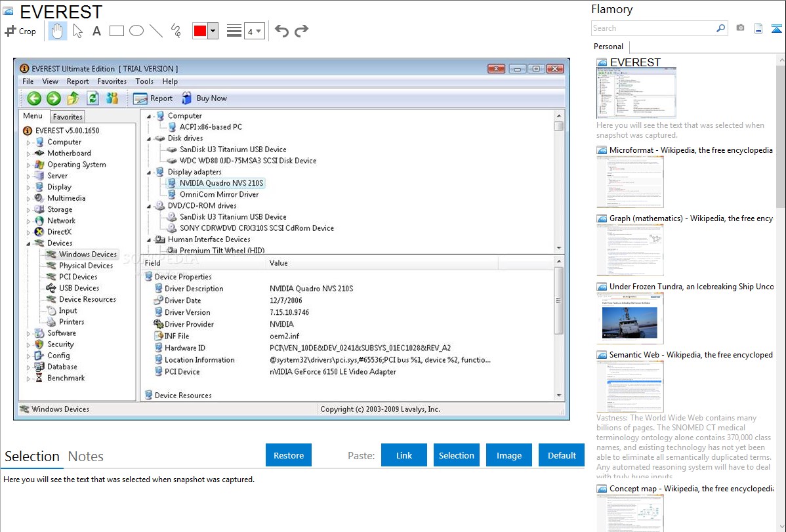The width and height of the screenshot is (786, 532).
Task: Click the Paste Link button
Action: coord(404,455)
